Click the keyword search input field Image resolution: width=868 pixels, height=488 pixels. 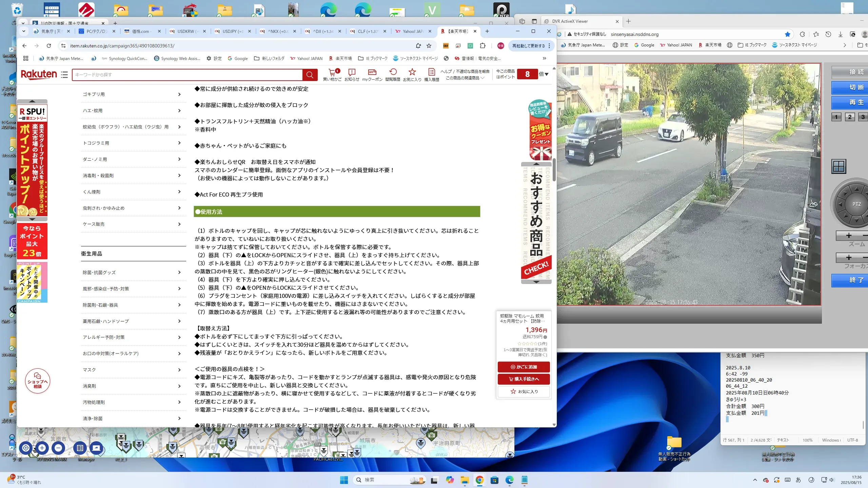pyautogui.click(x=187, y=75)
